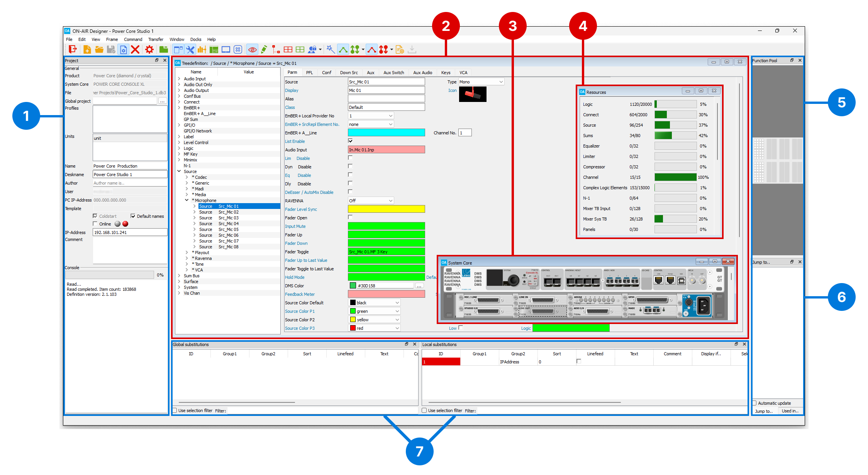
Task: Click the wrench and screwdriver toolbar icon
Action: (x=190, y=49)
